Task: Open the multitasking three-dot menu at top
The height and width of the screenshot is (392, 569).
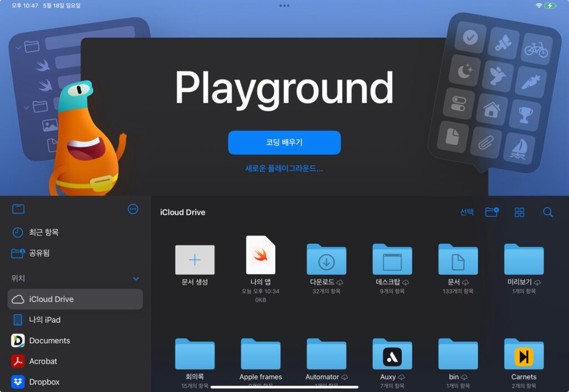Action: 284,6
